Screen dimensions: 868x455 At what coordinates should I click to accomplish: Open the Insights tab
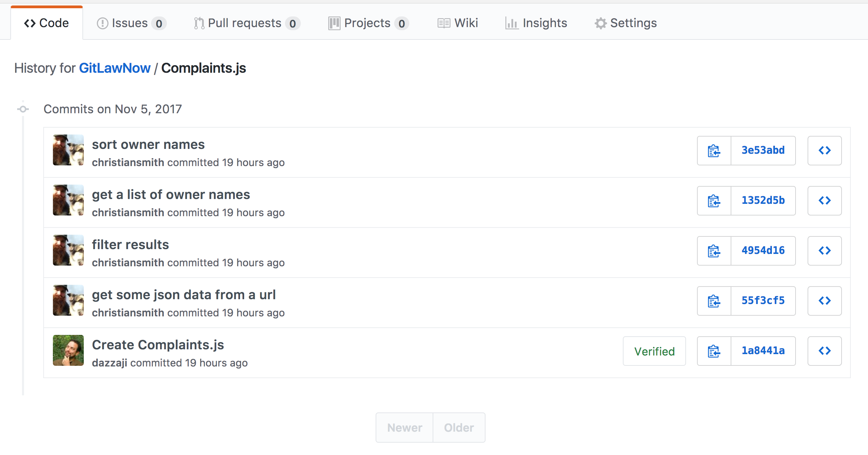point(536,23)
